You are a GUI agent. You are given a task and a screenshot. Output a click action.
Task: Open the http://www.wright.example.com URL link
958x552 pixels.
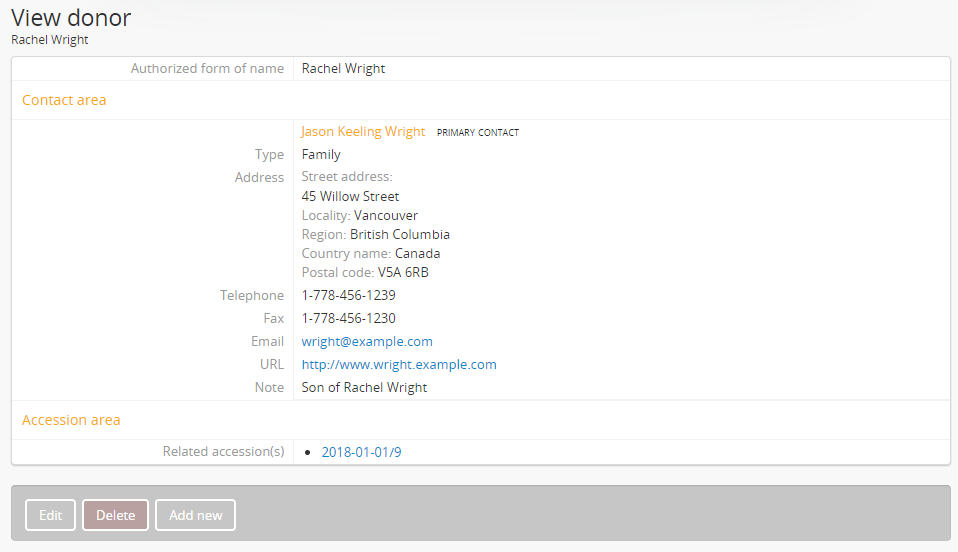click(x=399, y=365)
